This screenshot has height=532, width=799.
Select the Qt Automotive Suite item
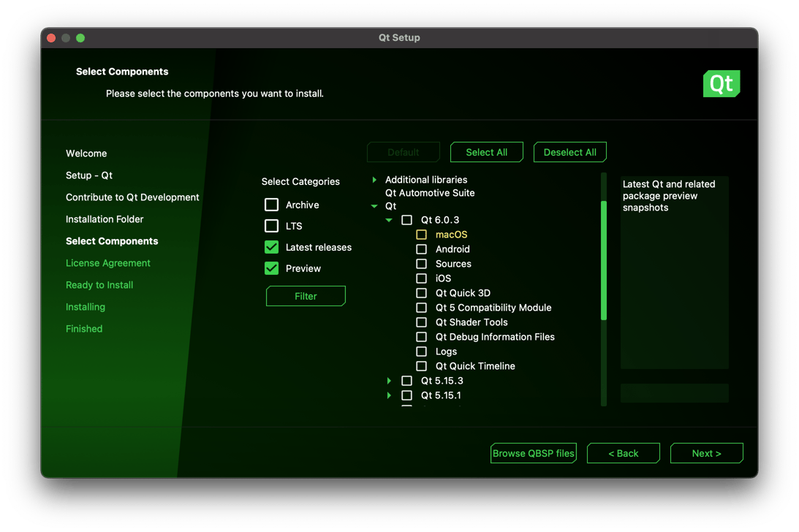[x=430, y=193]
